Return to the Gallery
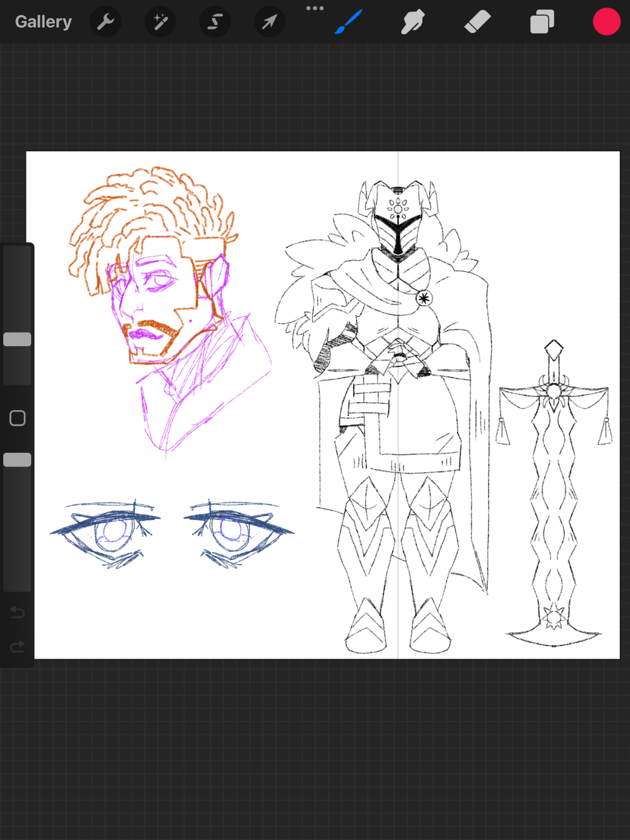The width and height of the screenshot is (630, 840). pos(43,22)
